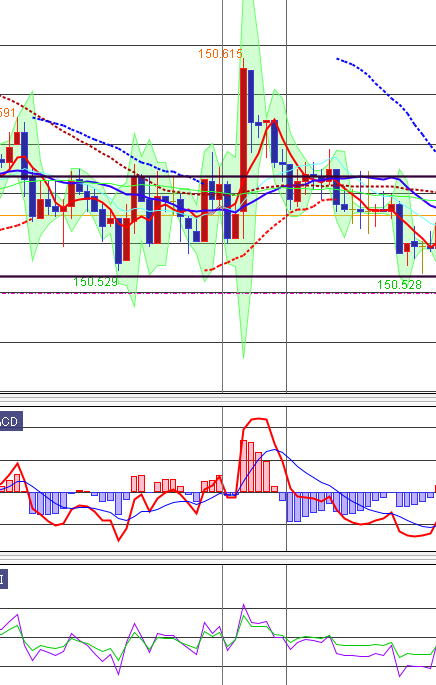Select the MACD indicator panel label
Viewport: 436px width, 685px height.
point(11,422)
